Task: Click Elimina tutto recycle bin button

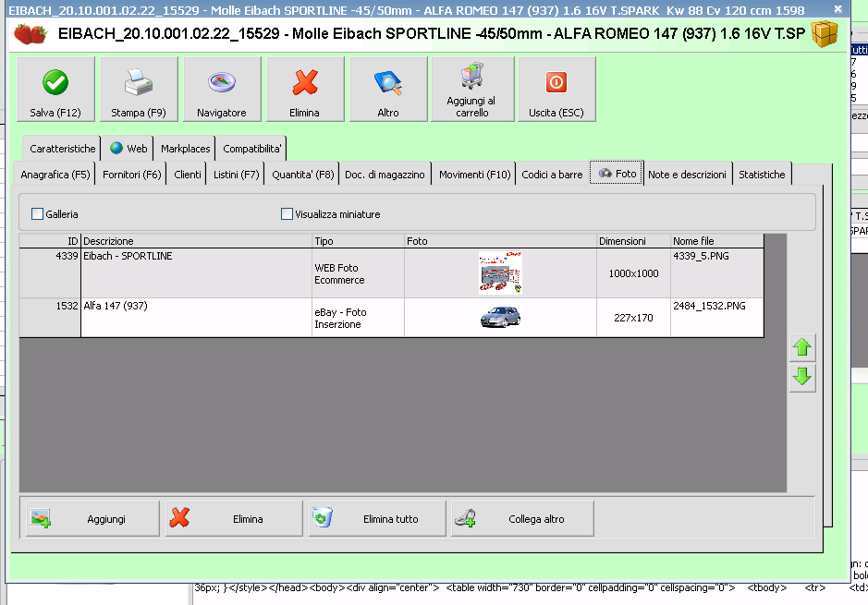Action: 377,519
